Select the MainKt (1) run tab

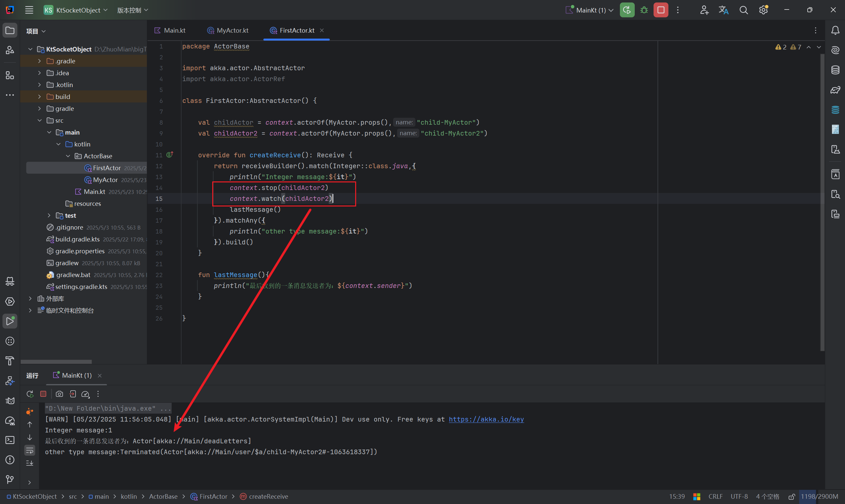pyautogui.click(x=72, y=375)
